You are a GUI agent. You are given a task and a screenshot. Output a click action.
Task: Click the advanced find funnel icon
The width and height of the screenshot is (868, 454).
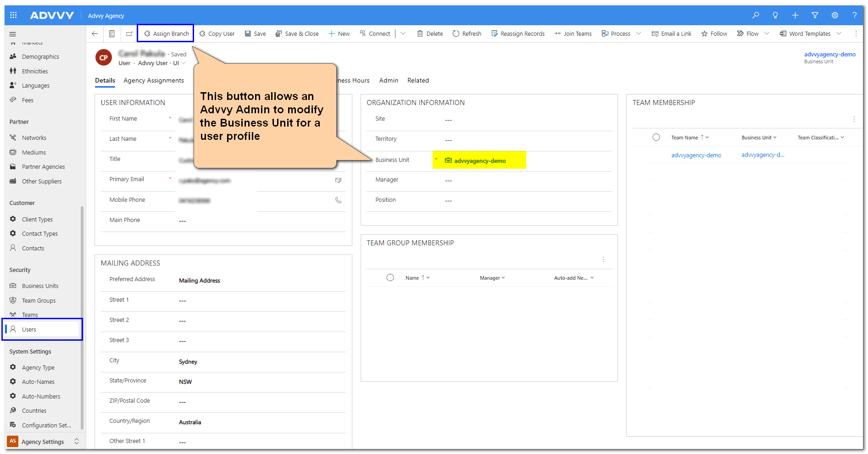(815, 15)
